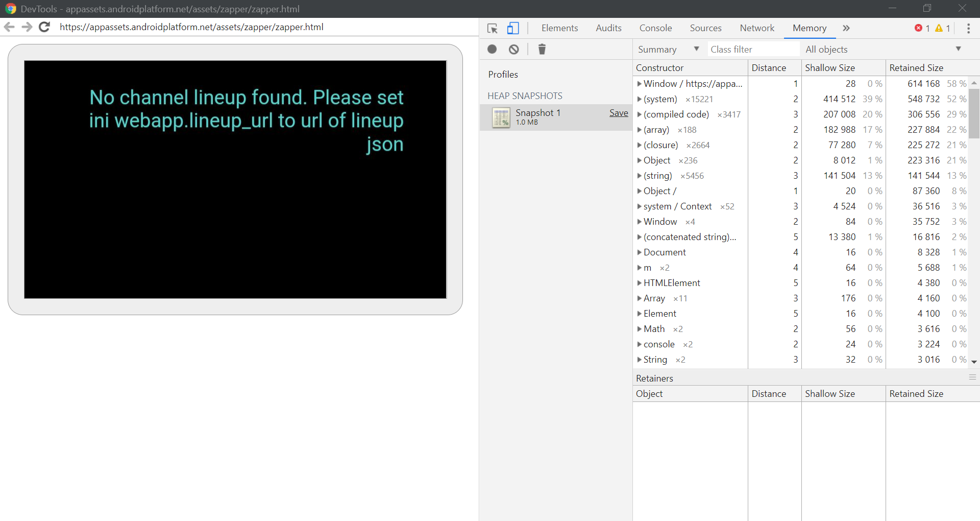Expand the (array) constructor row
Viewport: 980px width, 521px height.
[639, 130]
